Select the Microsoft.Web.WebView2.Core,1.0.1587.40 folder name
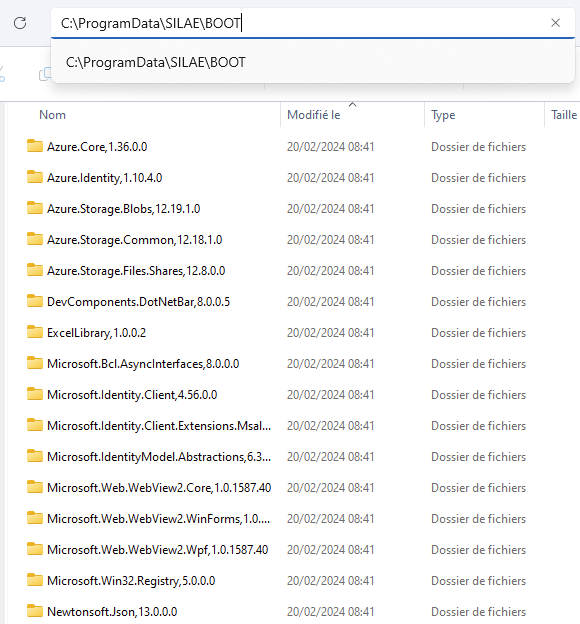 tap(159, 488)
